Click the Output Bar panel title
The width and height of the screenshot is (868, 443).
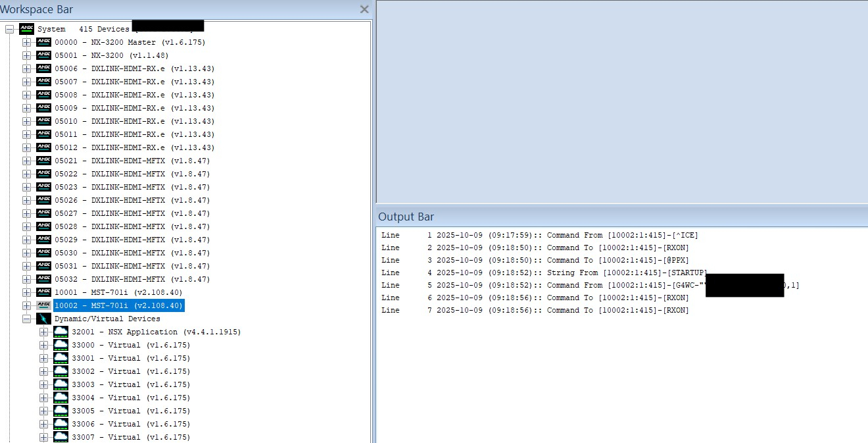pyautogui.click(x=406, y=217)
